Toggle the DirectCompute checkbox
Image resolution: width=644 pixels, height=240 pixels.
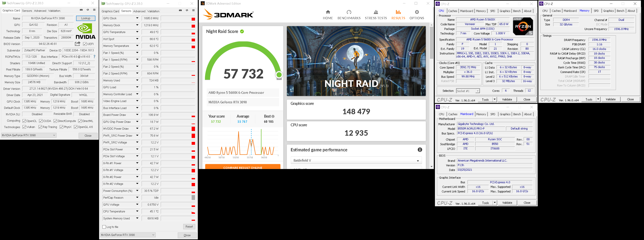(x=55, y=121)
